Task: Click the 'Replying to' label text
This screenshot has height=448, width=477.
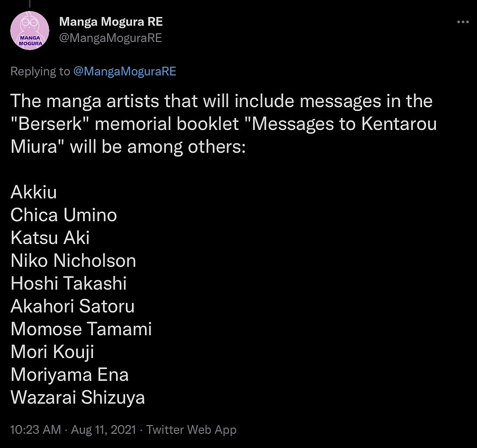Action: (40, 71)
